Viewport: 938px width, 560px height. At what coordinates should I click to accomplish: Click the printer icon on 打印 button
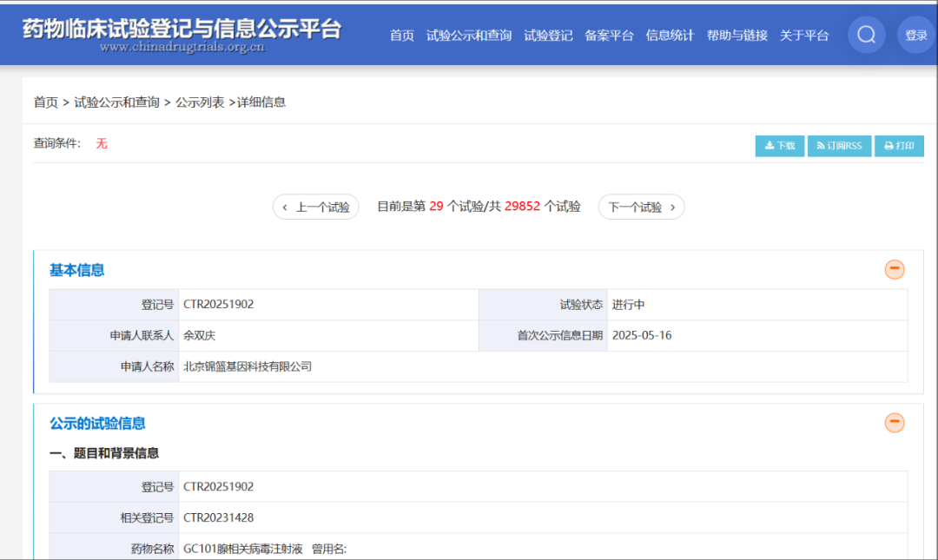pyautogui.click(x=887, y=145)
